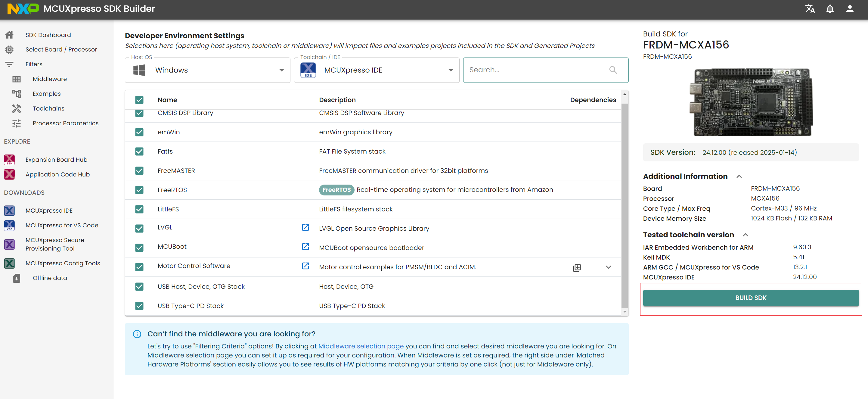
Task: Click Motor Control dependencies add icon
Action: (x=577, y=267)
